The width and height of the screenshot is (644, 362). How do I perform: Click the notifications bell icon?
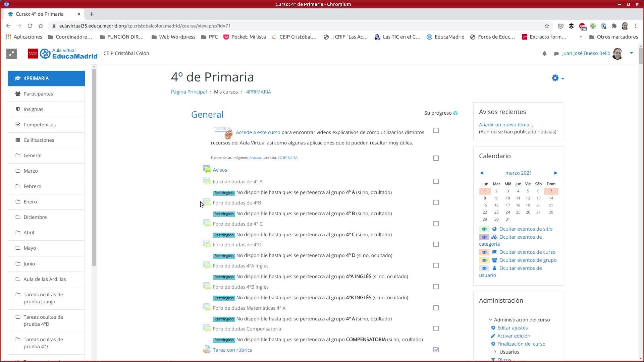[544, 54]
